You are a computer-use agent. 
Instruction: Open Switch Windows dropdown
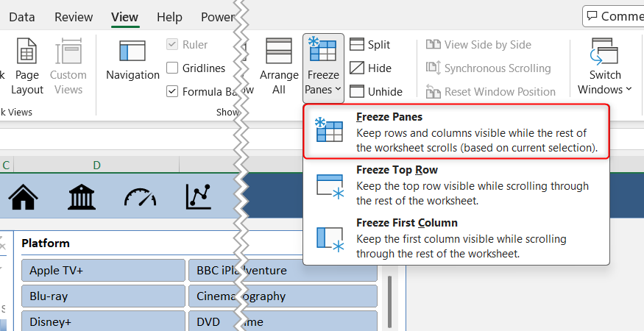pyautogui.click(x=605, y=66)
